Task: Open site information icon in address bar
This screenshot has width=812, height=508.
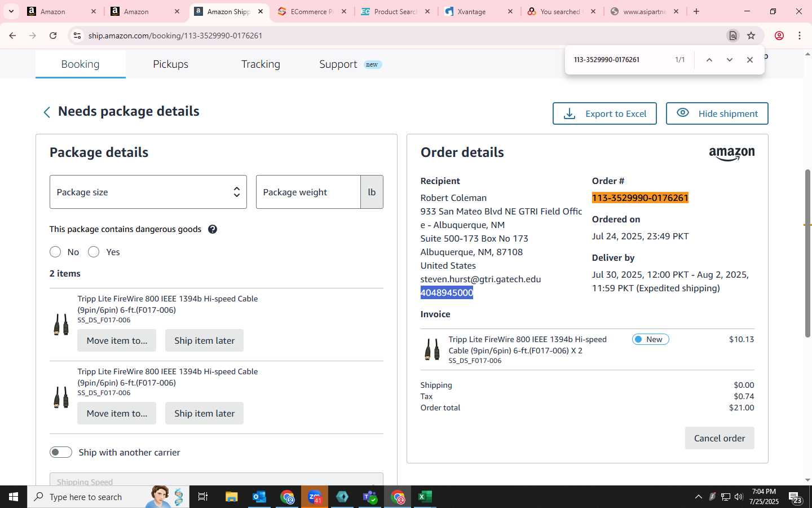Action: point(77,36)
